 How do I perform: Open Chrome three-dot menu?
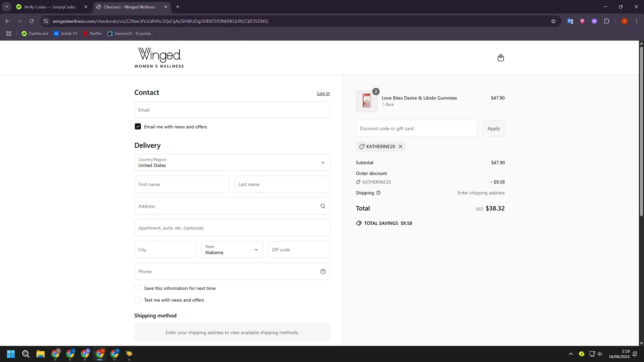pyautogui.click(x=637, y=21)
